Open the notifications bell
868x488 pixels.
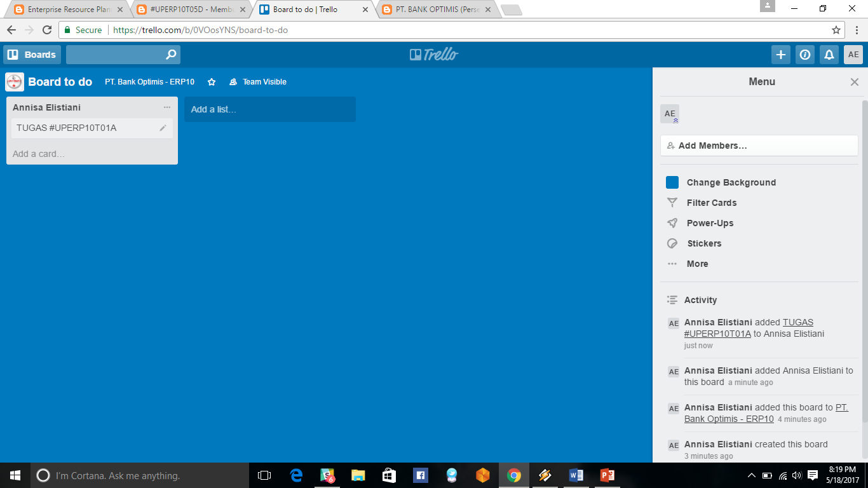click(829, 55)
